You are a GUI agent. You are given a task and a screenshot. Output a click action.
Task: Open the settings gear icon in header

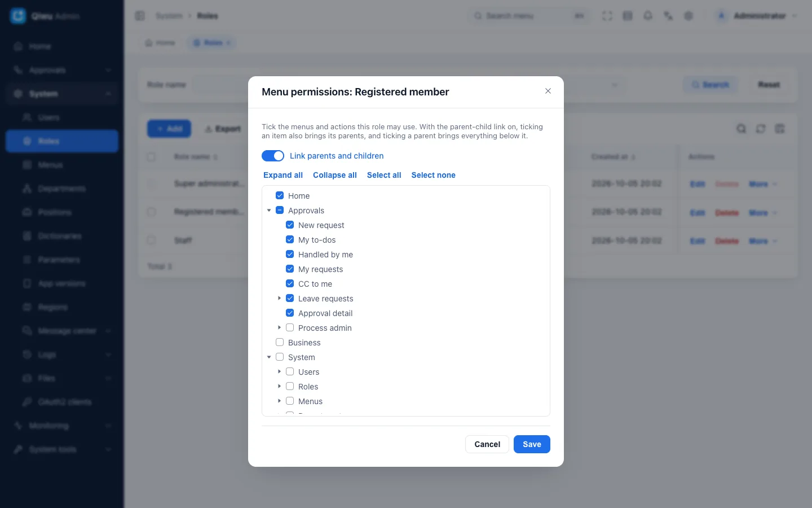pos(689,16)
